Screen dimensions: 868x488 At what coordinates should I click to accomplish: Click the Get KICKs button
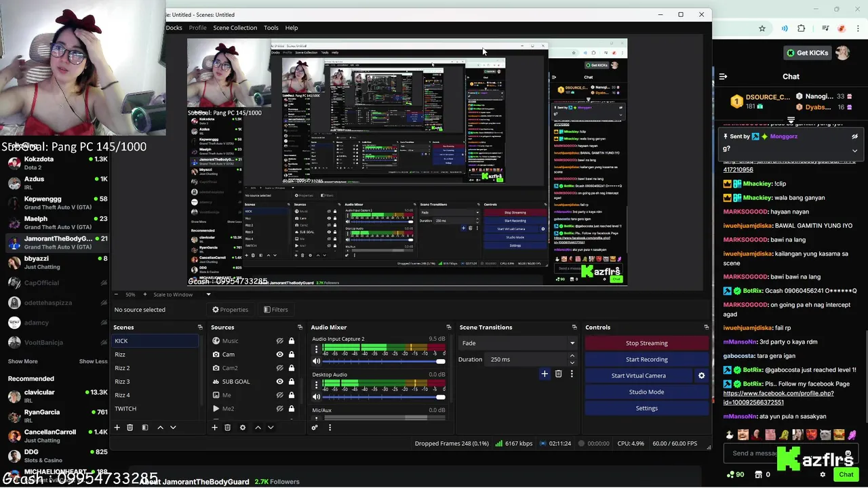pyautogui.click(x=807, y=53)
